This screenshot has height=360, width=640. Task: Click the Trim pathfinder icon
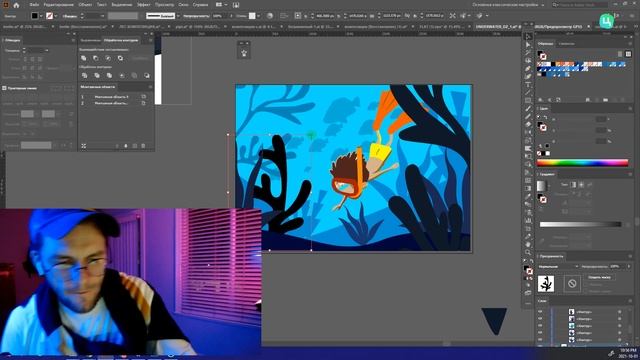[97, 76]
